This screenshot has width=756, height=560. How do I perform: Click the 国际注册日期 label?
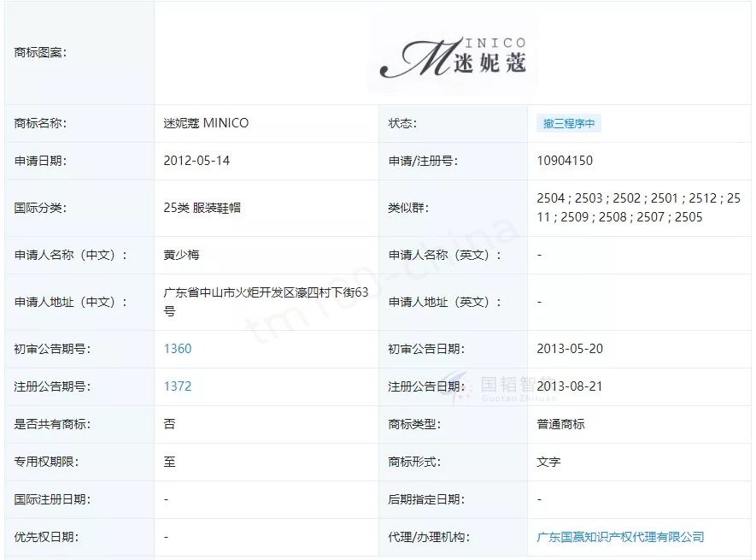(x=53, y=499)
